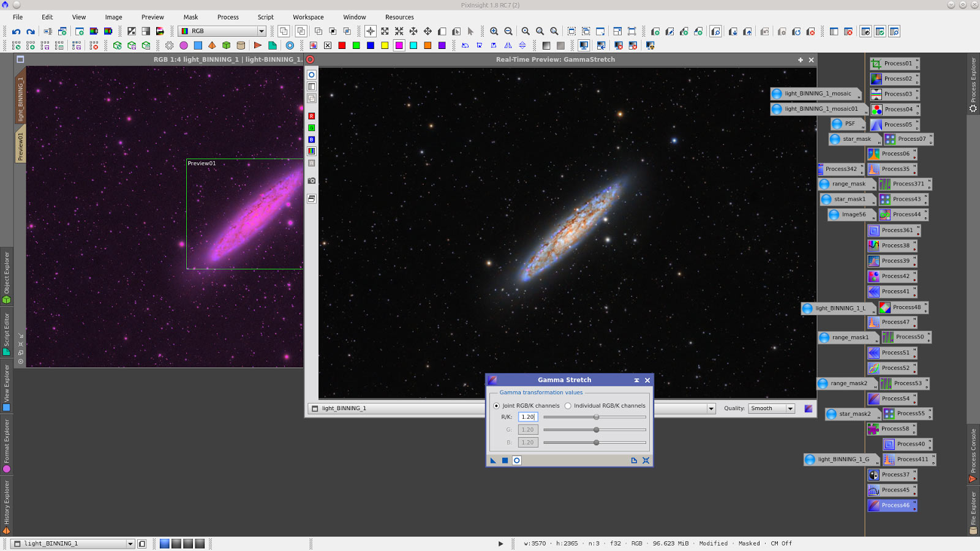Open the star_mask image icon
Viewport: 980px width, 551px height.
(x=850, y=139)
